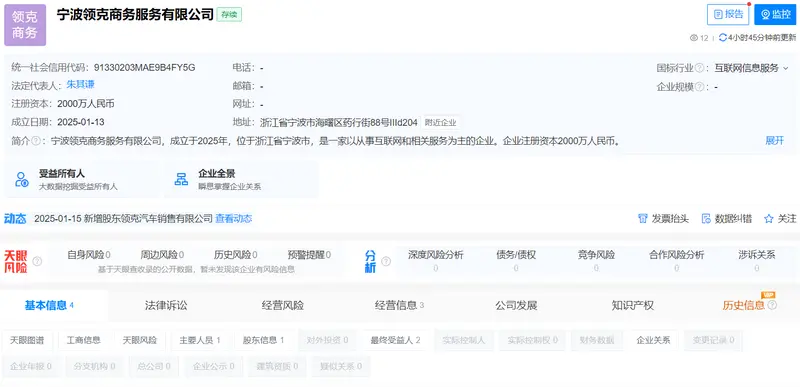
Task: Open 合作风险分析
Action: 677,260
